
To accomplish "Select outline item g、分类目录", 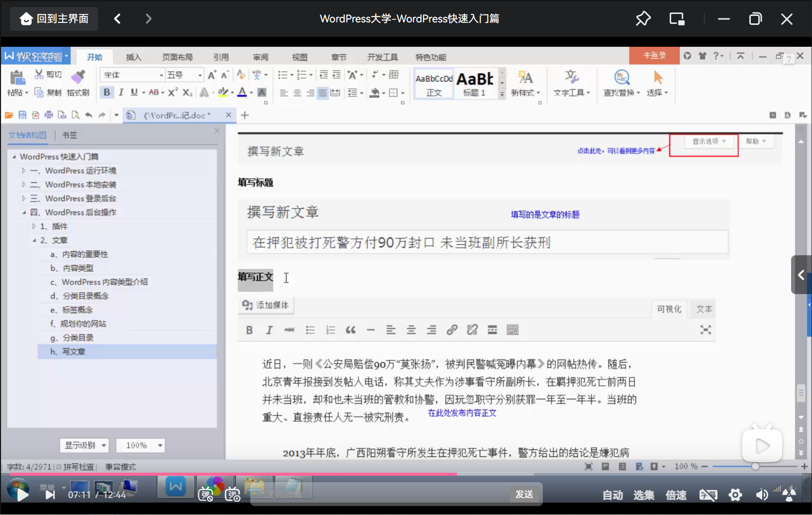I will [72, 338].
